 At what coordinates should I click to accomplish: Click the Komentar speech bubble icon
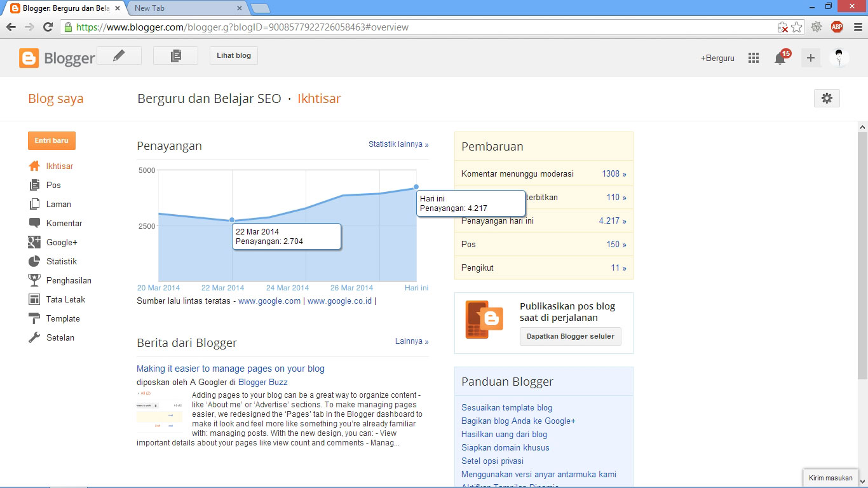click(x=34, y=223)
